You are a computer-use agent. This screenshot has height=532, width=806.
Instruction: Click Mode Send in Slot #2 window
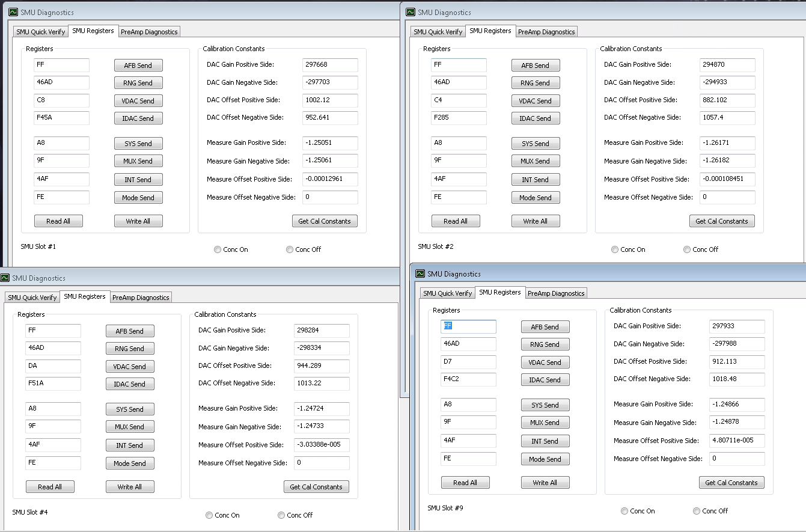pyautogui.click(x=536, y=198)
